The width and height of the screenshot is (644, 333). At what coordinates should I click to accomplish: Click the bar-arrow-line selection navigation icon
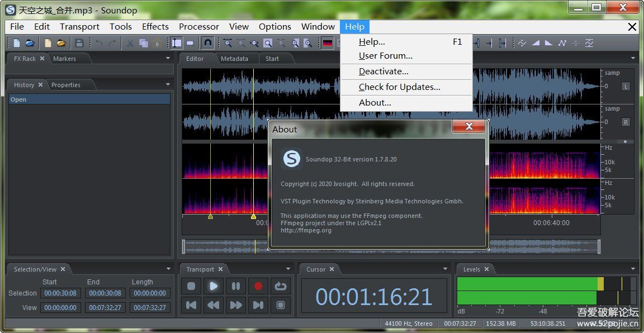pos(503,42)
